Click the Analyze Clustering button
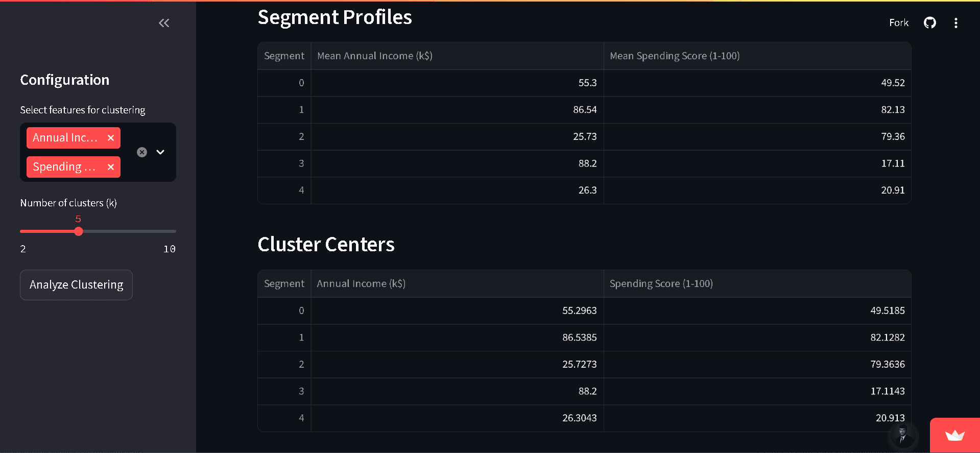 (77, 285)
